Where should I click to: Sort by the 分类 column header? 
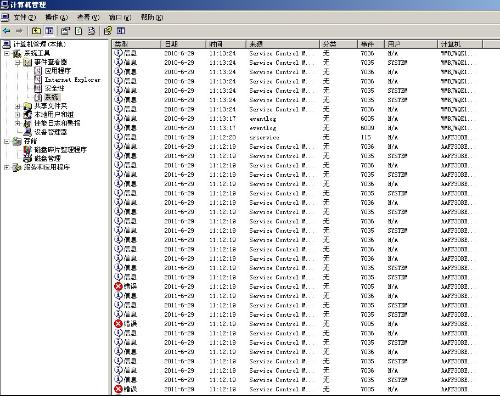coord(339,44)
